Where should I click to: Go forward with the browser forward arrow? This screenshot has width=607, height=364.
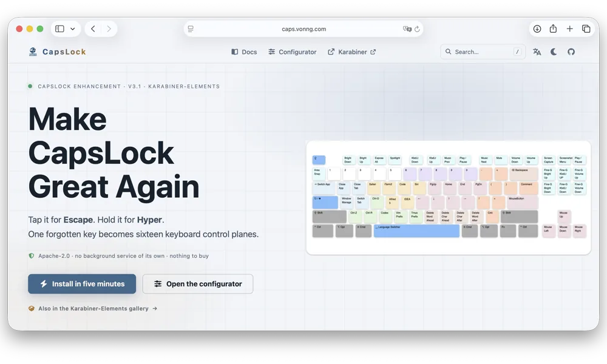pos(109,29)
